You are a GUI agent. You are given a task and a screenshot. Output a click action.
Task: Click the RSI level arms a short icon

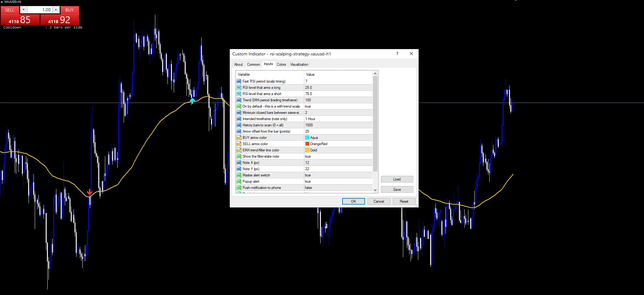pyautogui.click(x=239, y=94)
